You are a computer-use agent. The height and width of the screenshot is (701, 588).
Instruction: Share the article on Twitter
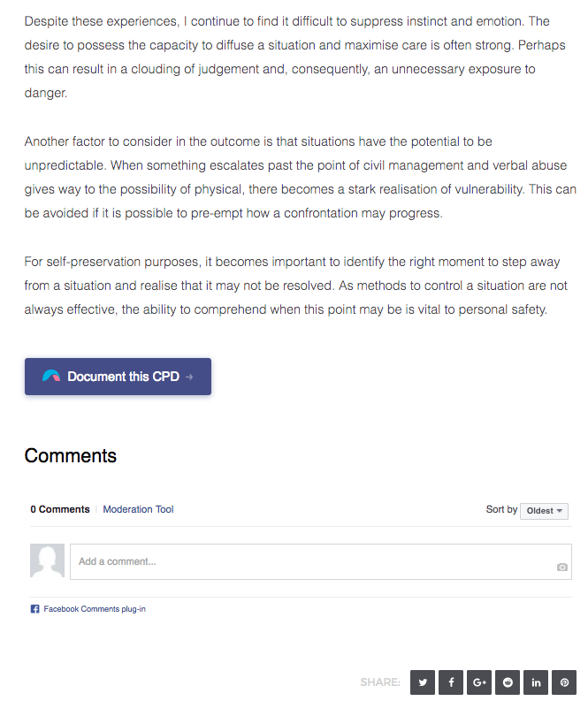423,682
